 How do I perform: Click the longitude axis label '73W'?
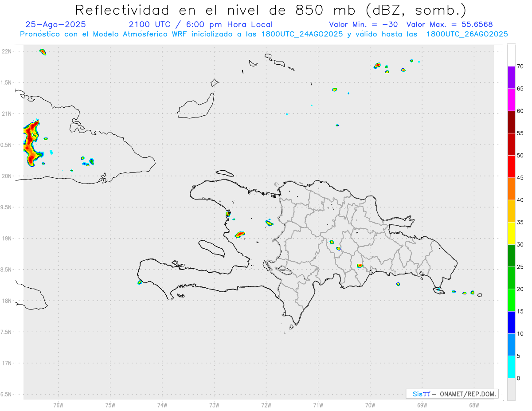click(x=214, y=405)
